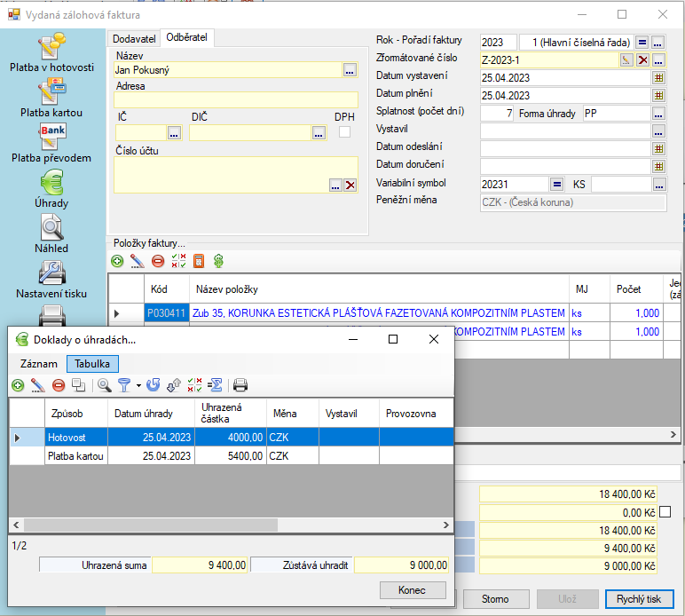685x616 pixels.
Task: Edit formatted number with pencil button
Action: coord(626,59)
